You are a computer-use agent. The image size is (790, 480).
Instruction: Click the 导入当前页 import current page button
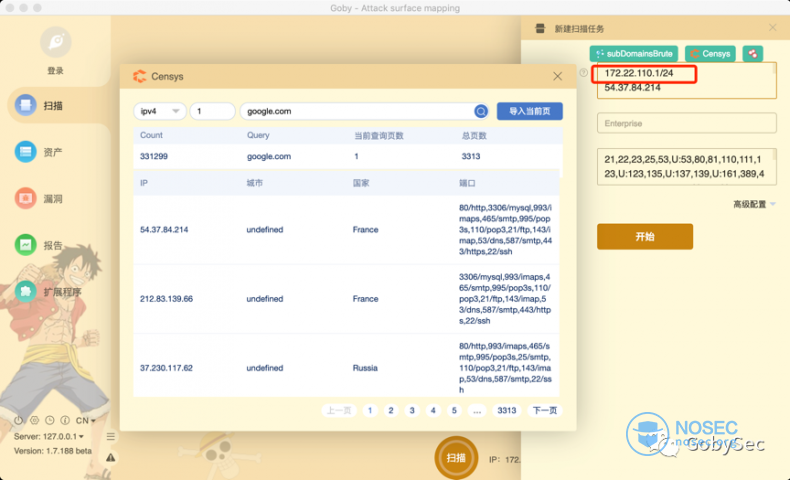click(x=530, y=111)
